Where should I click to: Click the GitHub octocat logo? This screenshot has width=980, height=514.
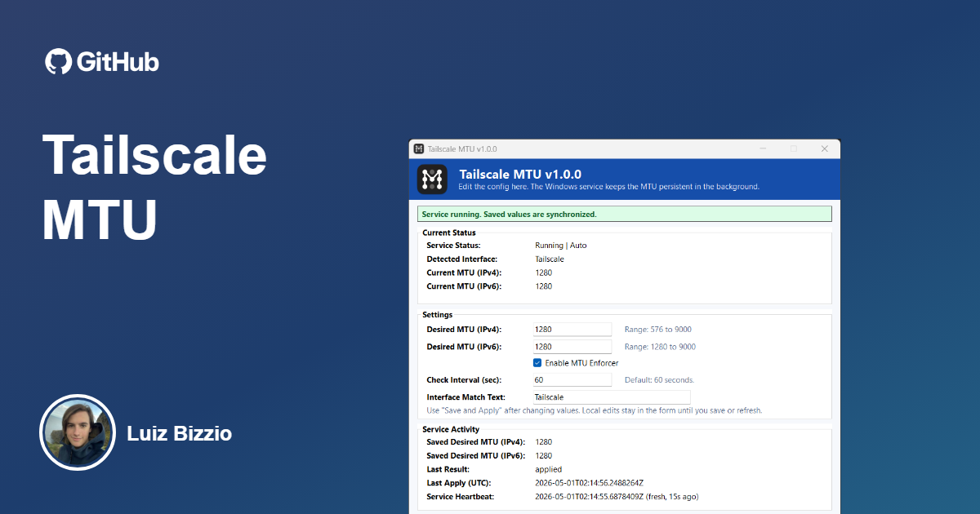(x=58, y=62)
